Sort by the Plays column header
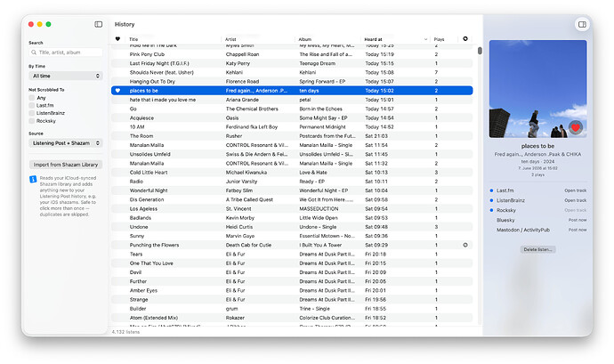 pyautogui.click(x=439, y=39)
